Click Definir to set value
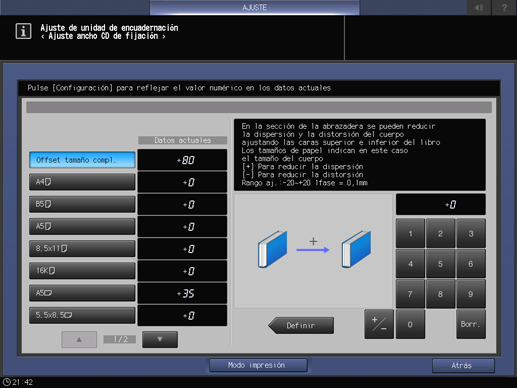The image size is (517, 388). click(301, 325)
